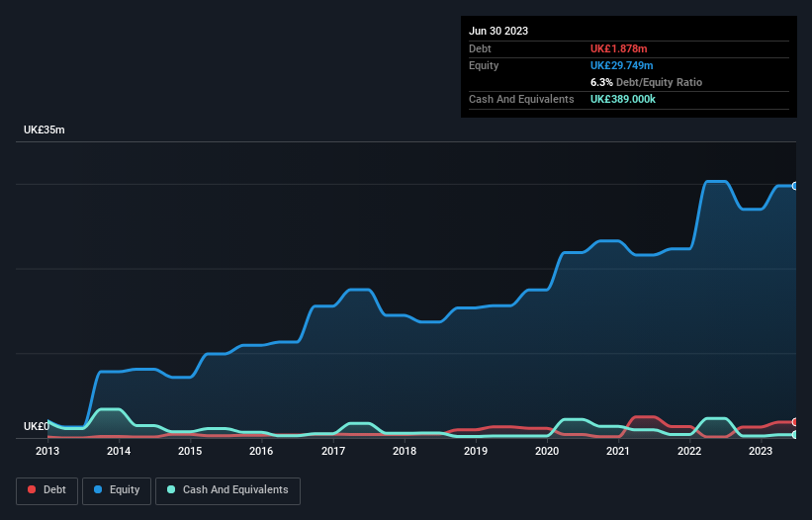The width and height of the screenshot is (812, 520).
Task: Select the 2014 x-axis label
Action: [x=119, y=451]
